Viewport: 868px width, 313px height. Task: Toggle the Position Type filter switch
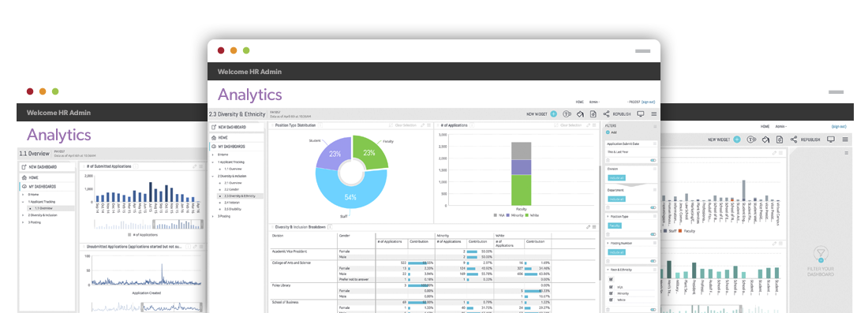653,234
